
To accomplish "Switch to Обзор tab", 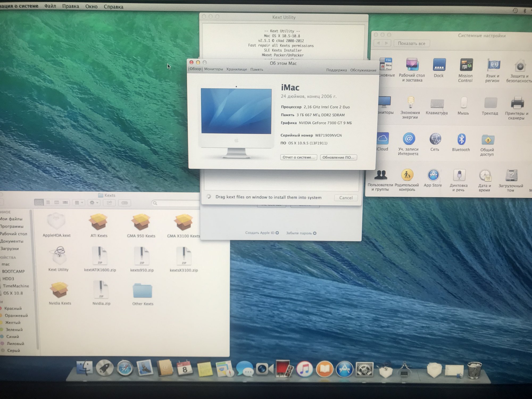I will (x=195, y=69).
